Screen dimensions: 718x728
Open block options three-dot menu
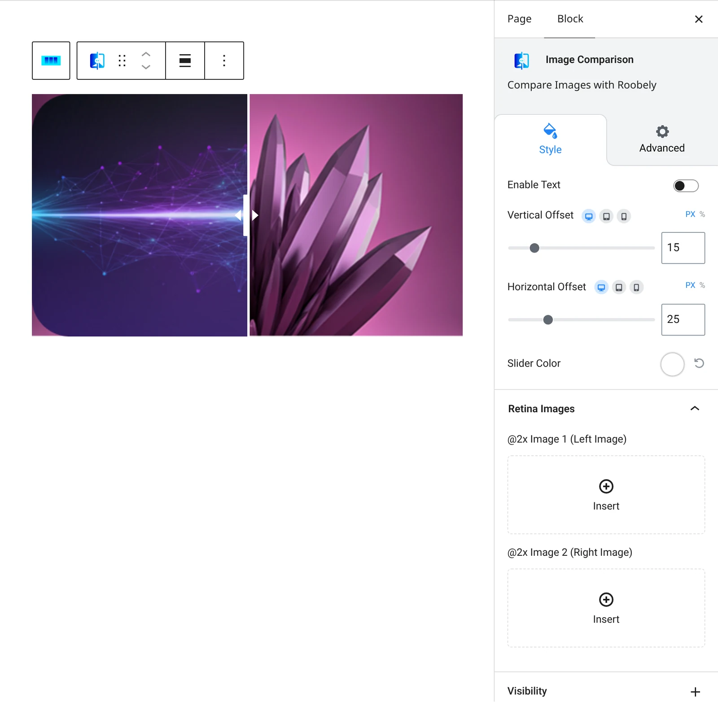(x=224, y=61)
